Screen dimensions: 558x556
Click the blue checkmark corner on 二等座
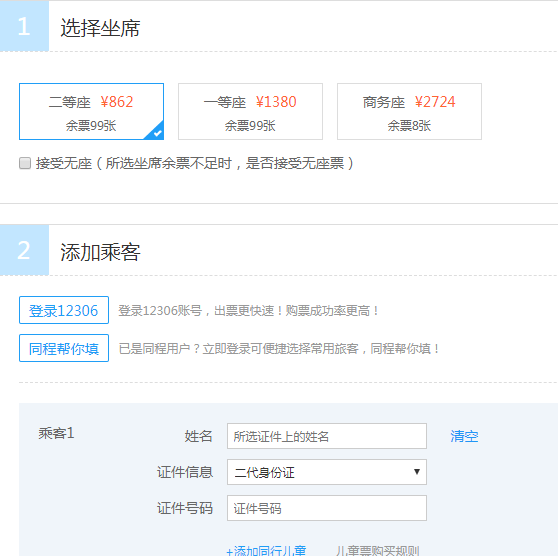pyautogui.click(x=156, y=132)
